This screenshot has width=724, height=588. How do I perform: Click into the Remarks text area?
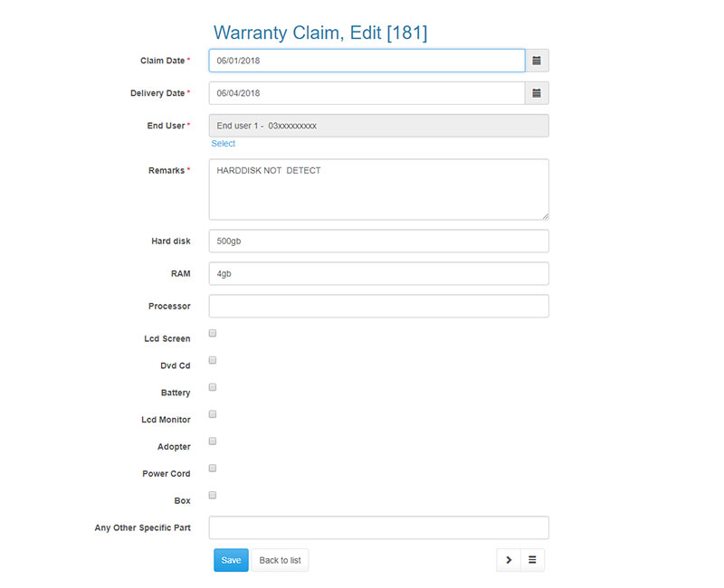tap(378, 189)
